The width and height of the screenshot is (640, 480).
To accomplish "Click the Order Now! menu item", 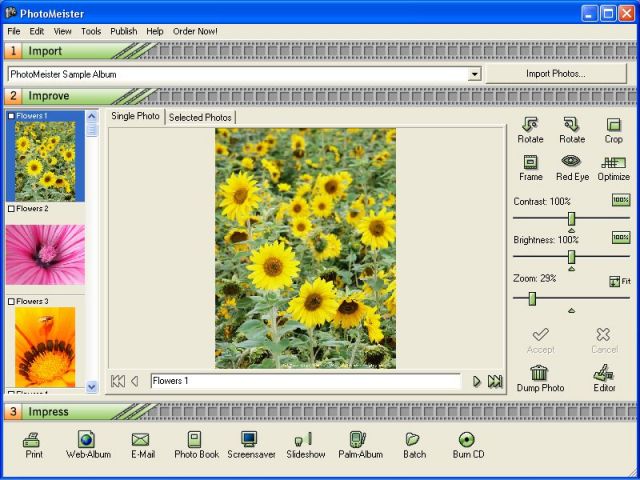I will (x=195, y=31).
